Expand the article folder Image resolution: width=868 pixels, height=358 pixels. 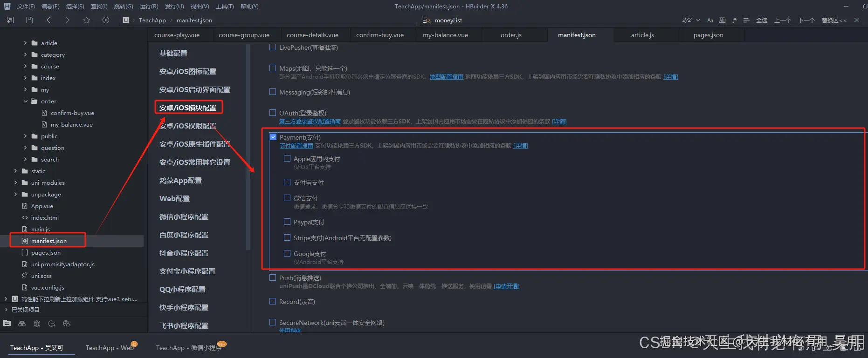tap(25, 43)
